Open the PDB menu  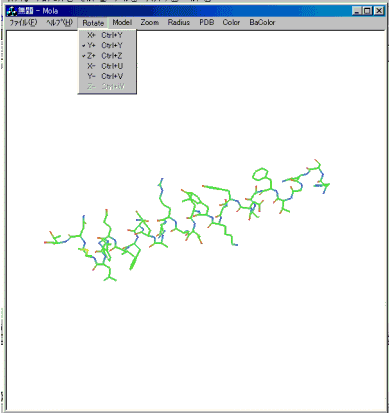[207, 22]
